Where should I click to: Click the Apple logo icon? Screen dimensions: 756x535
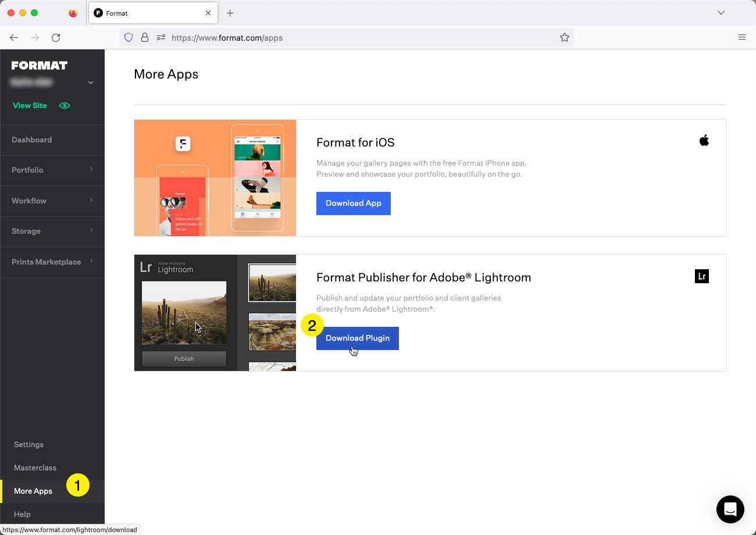704,140
